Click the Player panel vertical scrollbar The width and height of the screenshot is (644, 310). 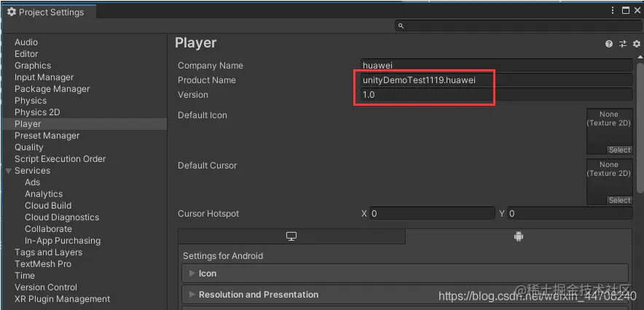click(640, 128)
